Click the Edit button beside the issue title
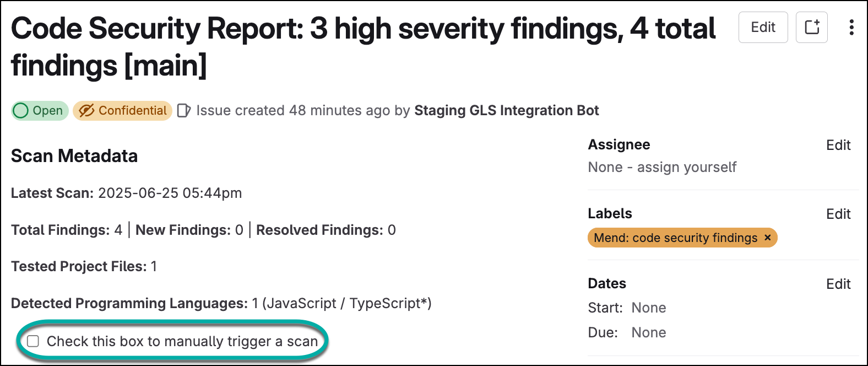 [x=763, y=28]
